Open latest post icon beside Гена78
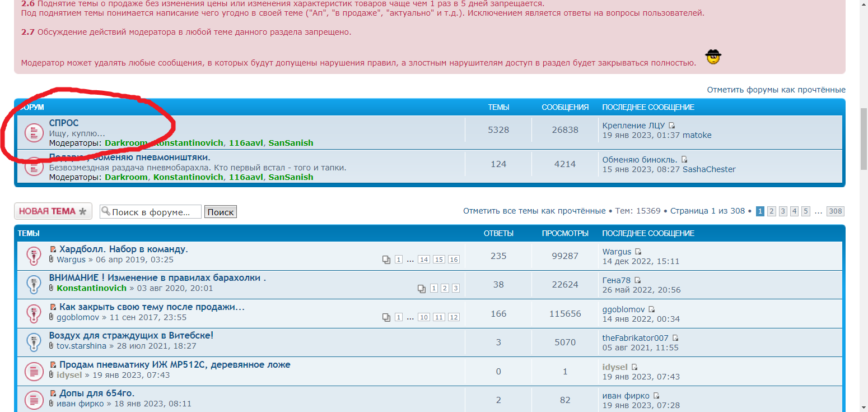868x412 pixels. tap(637, 280)
